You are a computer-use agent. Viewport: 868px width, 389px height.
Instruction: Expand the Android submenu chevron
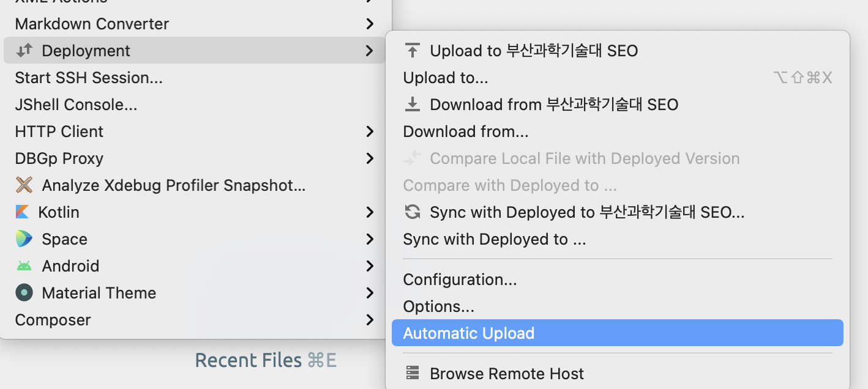(x=369, y=266)
